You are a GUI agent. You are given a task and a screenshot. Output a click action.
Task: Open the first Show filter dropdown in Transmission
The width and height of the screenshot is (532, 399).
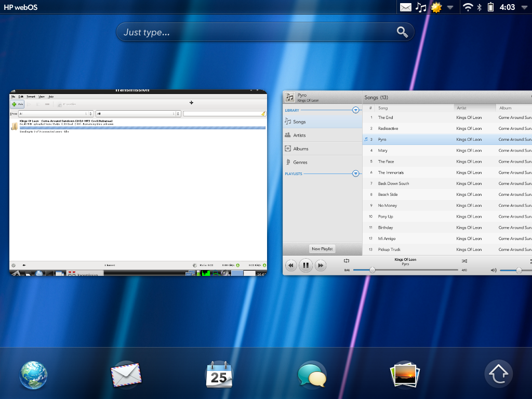coord(56,113)
